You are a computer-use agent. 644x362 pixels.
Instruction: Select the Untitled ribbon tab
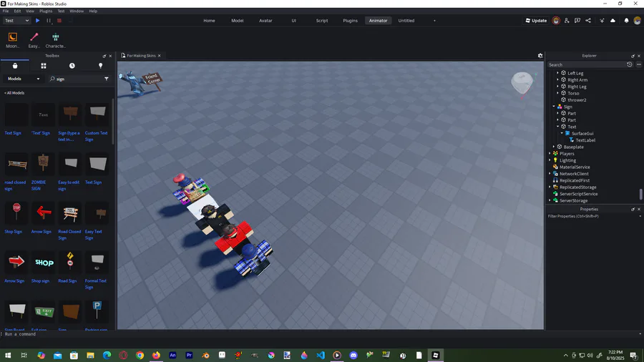[406, 21]
